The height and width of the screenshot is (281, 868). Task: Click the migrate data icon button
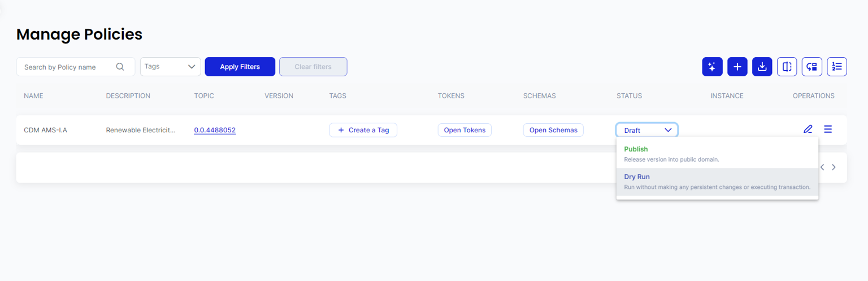point(811,67)
